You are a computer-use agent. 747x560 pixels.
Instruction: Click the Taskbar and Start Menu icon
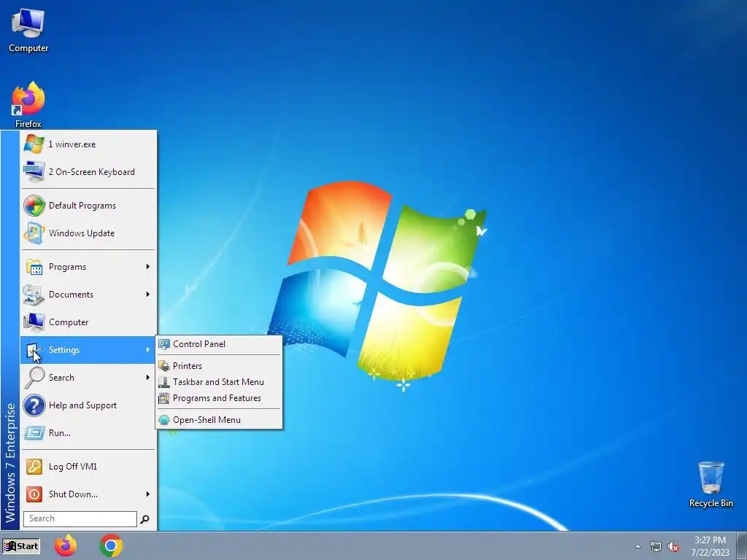pos(164,382)
